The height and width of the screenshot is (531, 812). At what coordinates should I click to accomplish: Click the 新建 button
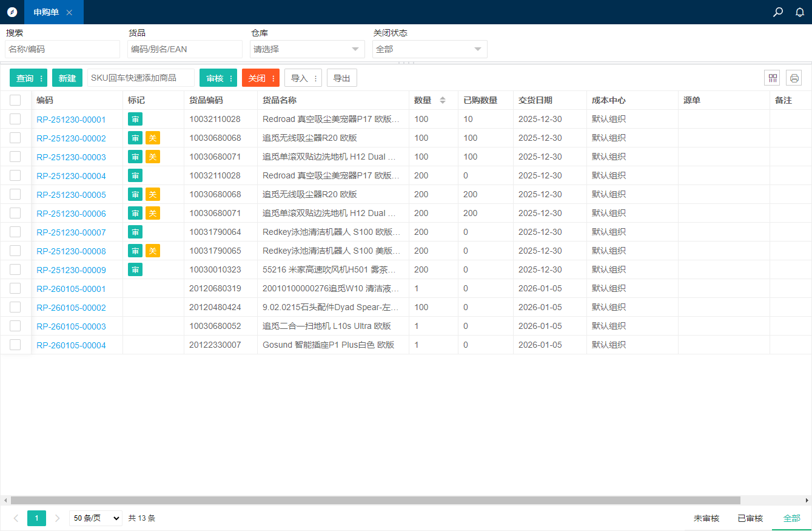click(67, 78)
